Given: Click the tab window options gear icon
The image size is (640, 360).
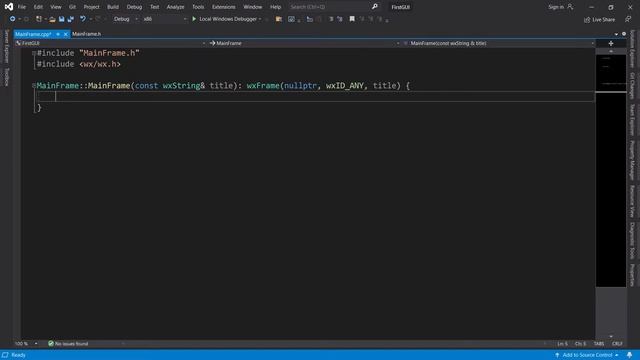Looking at the screenshot, I should [624, 34].
